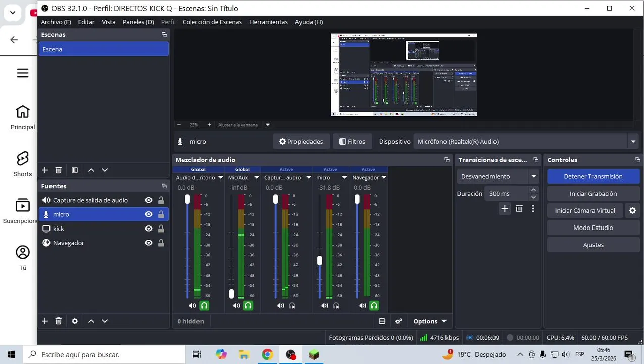Move the source down with the Fuentes down arrow
Viewport: 644px width, 364px height.
point(105,321)
